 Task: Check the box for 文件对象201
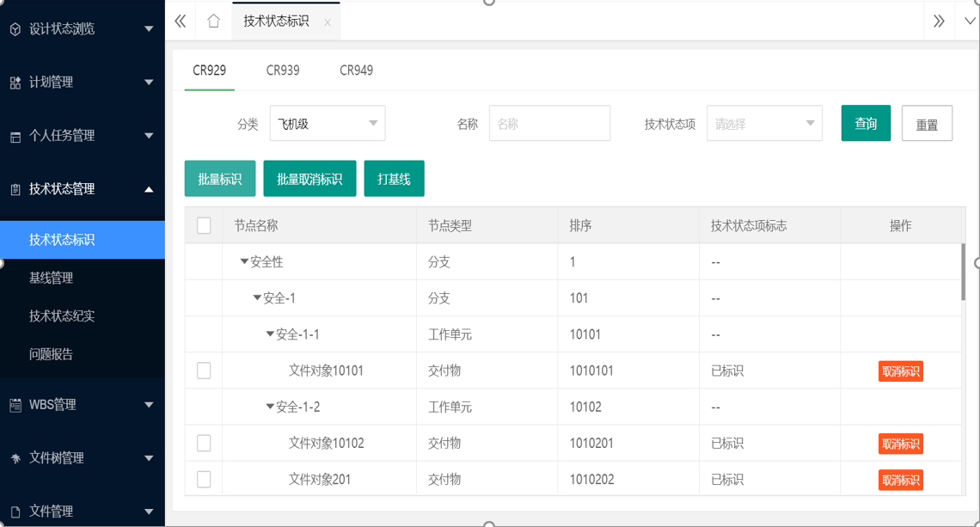(x=204, y=479)
